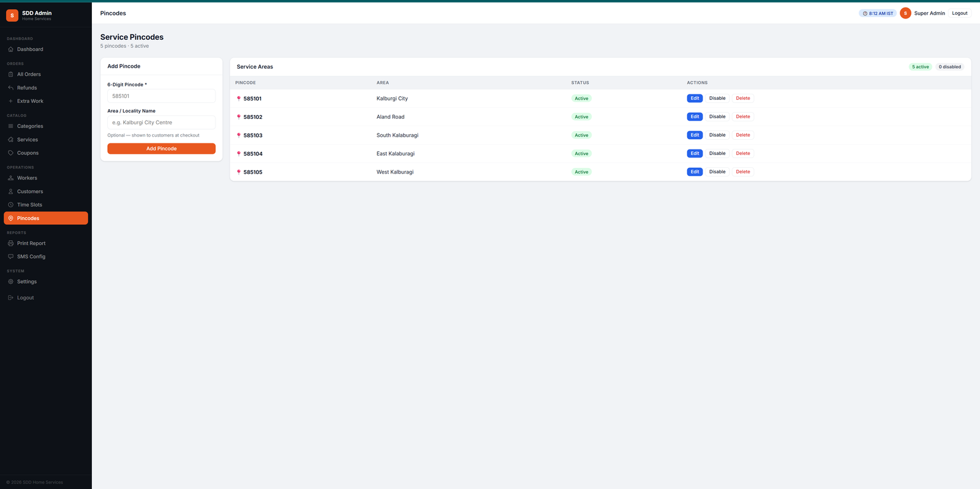This screenshot has width=980, height=489.
Task: Disable the West Kalburagi pincode
Action: [717, 172]
